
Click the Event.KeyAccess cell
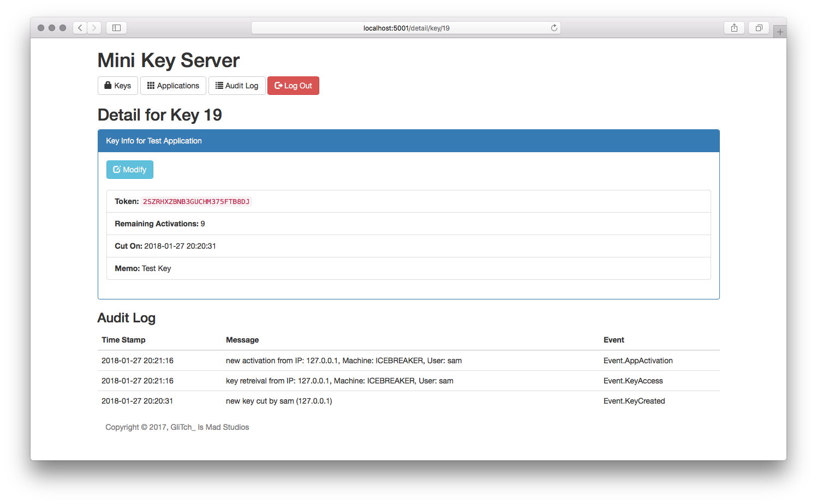[x=633, y=381]
